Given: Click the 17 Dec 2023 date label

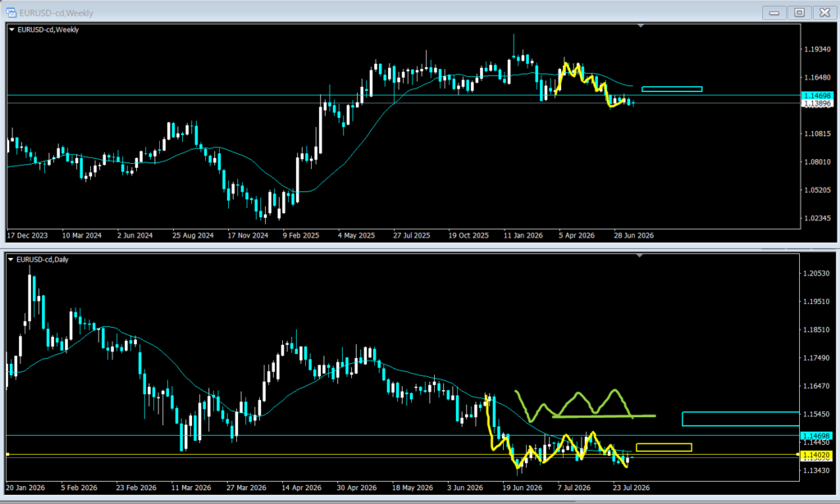Looking at the screenshot, I should tap(27, 235).
